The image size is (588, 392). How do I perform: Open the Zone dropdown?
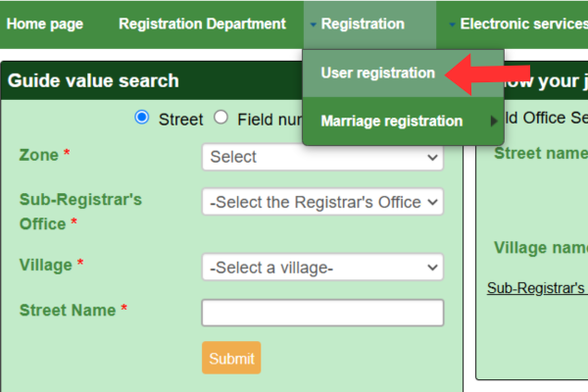tap(322, 157)
